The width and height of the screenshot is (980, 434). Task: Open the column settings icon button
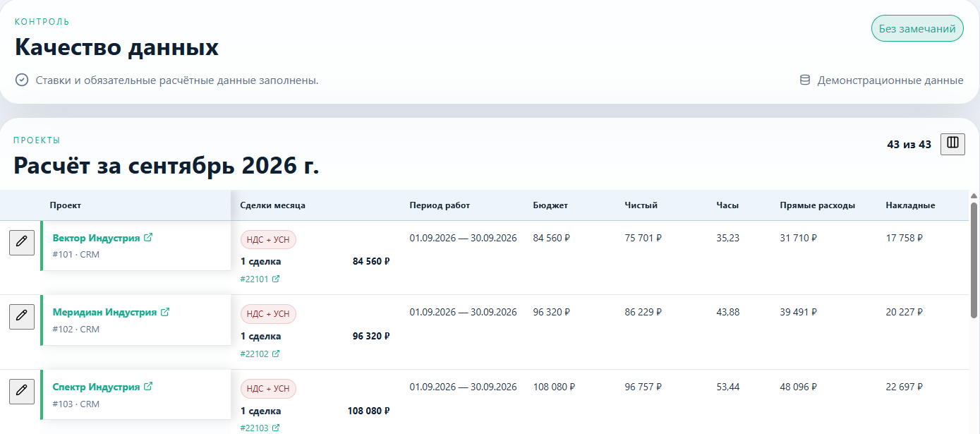pyautogui.click(x=952, y=143)
